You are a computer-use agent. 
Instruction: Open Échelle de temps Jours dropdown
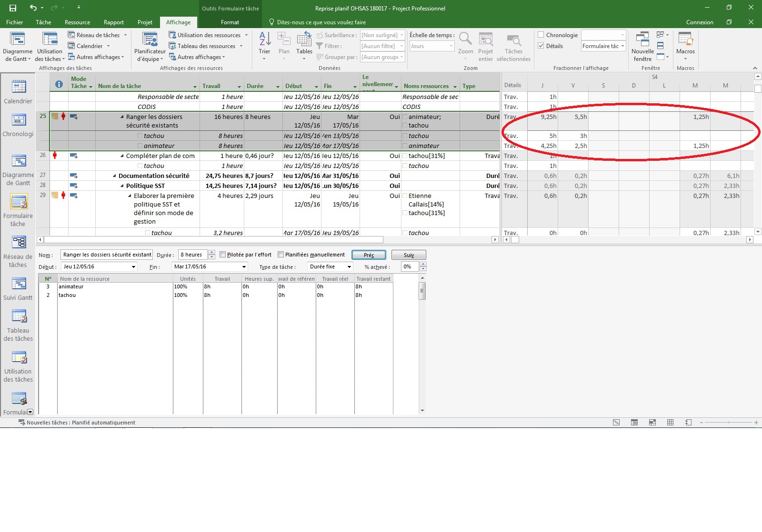coord(451,46)
